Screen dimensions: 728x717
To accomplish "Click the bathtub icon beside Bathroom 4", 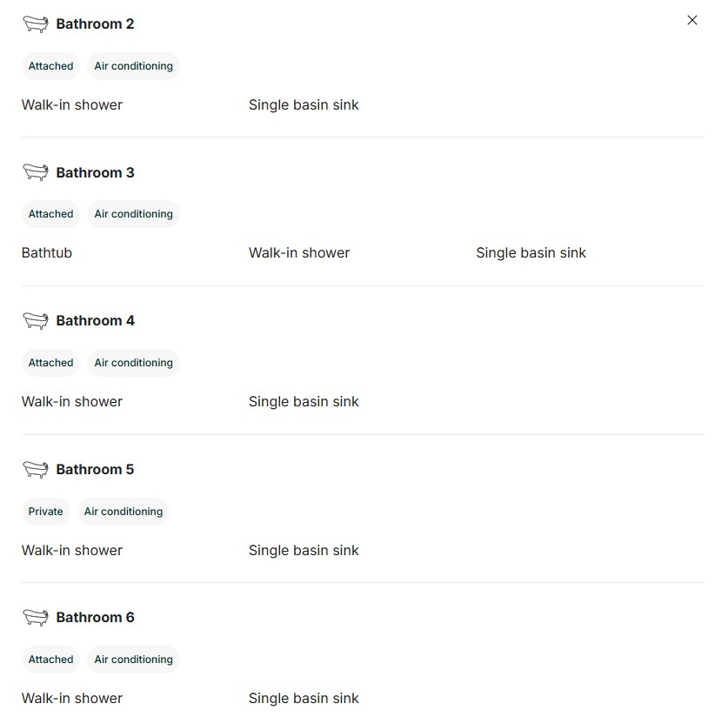I will point(36,321).
